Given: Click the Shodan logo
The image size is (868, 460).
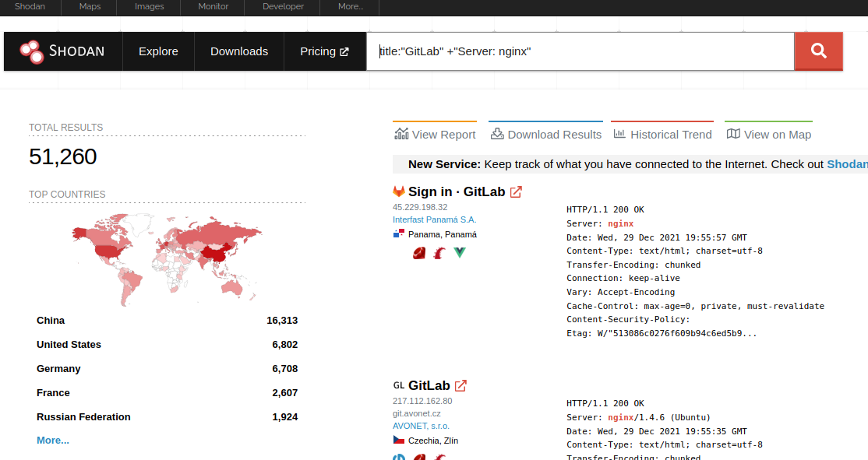Looking at the screenshot, I should (x=62, y=51).
